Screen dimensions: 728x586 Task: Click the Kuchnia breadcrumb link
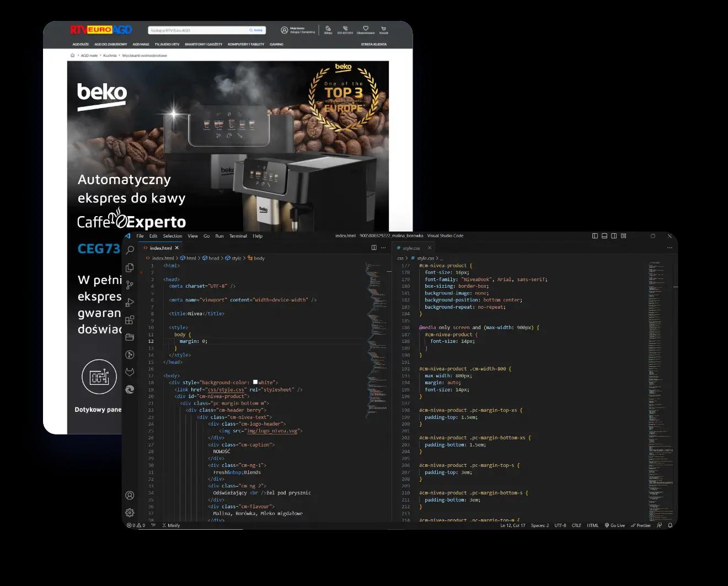(x=110, y=56)
